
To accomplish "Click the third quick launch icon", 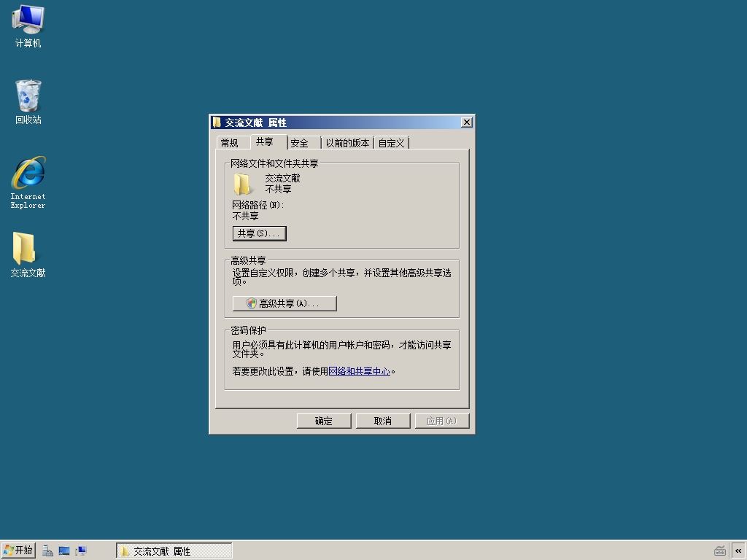I will [x=80, y=551].
